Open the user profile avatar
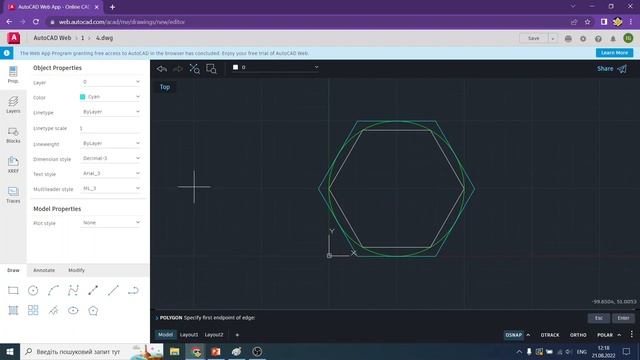The width and height of the screenshot is (640, 360). [628, 38]
